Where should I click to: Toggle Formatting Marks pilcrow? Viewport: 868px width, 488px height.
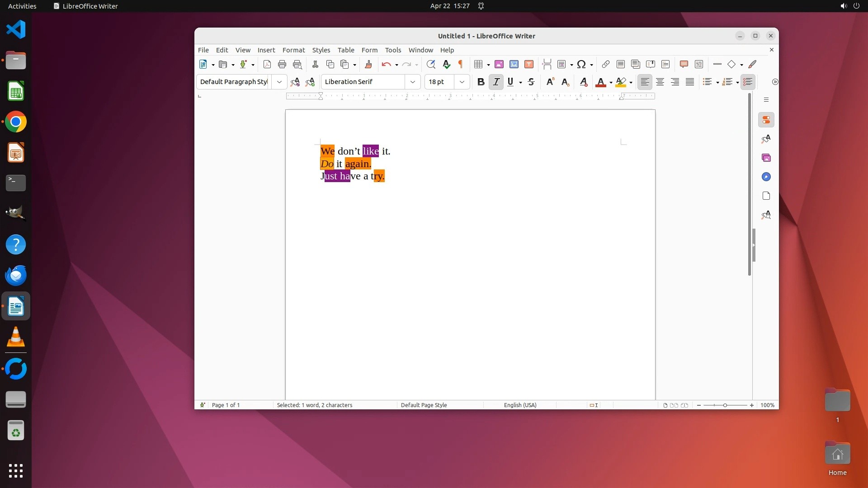tap(461, 64)
